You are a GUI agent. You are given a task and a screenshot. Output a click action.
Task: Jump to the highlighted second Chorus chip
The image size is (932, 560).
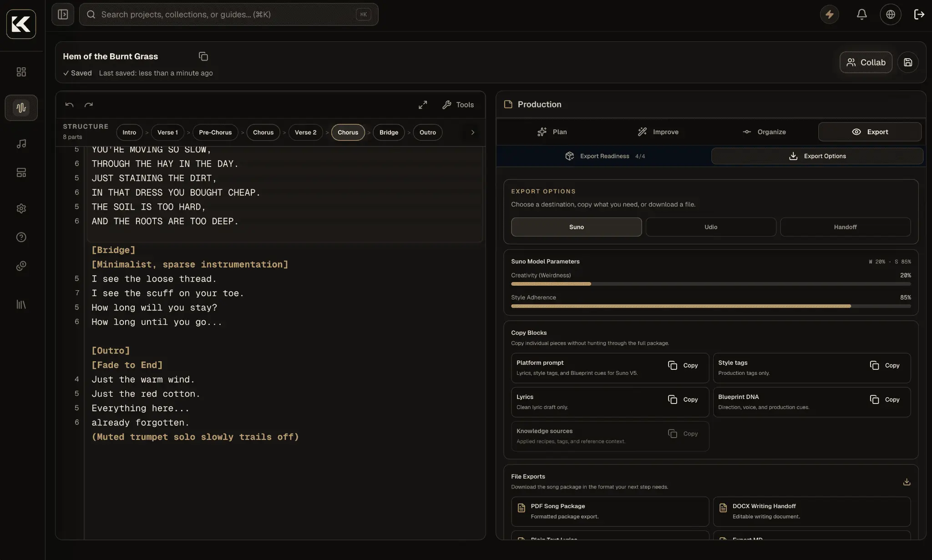(348, 132)
